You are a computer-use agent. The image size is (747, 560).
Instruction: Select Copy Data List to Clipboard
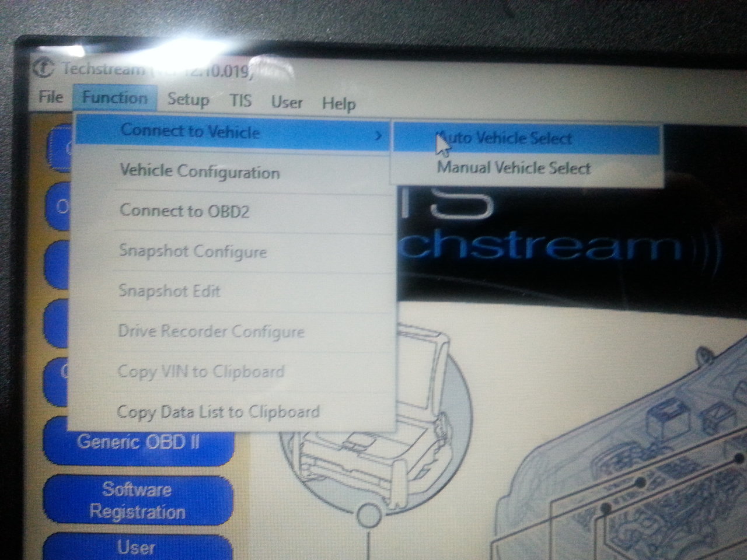231,412
